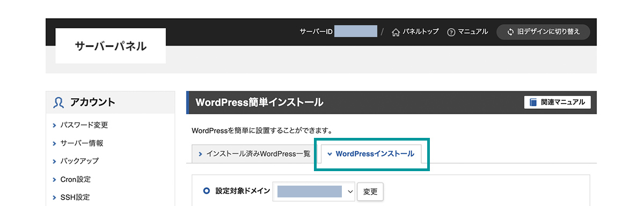Click arrow icon beside Cron設定

point(55,180)
